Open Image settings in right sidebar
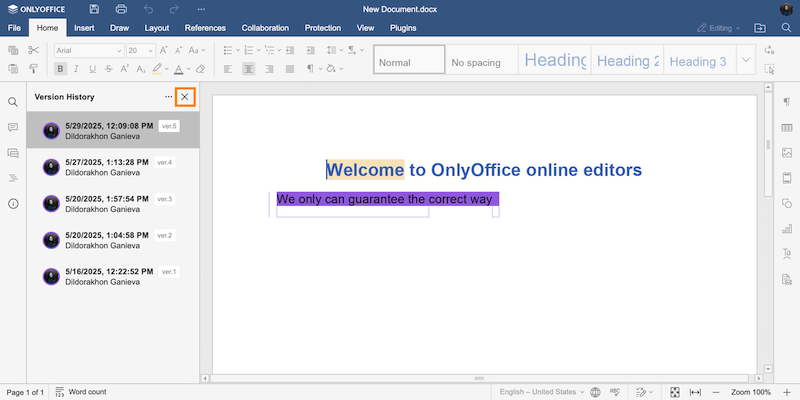Viewport: 800px width, 400px height. click(x=786, y=153)
